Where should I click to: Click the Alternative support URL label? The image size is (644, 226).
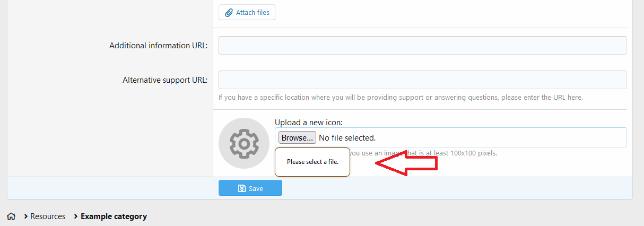(x=165, y=80)
